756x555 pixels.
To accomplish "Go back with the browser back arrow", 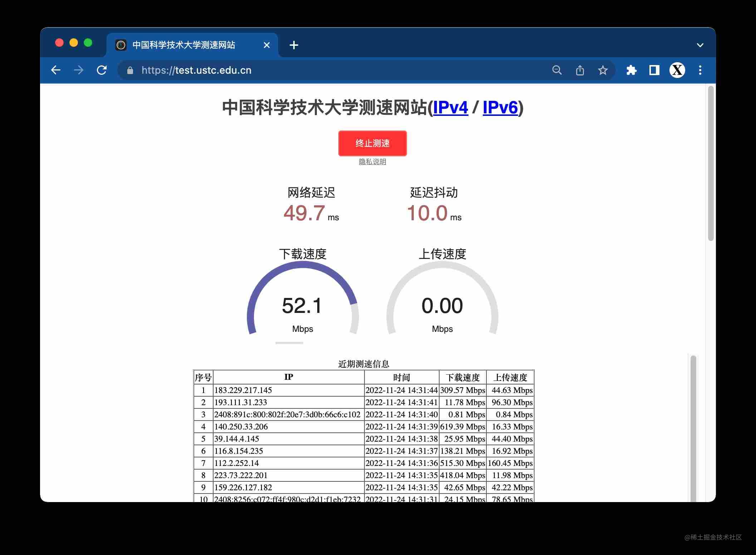I will click(x=56, y=70).
